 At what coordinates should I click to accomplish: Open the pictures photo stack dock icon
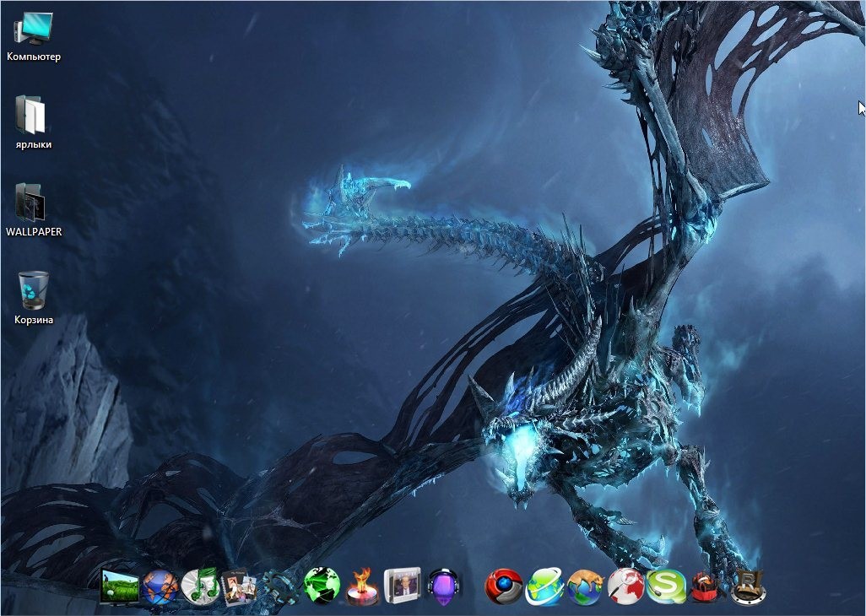point(239,586)
